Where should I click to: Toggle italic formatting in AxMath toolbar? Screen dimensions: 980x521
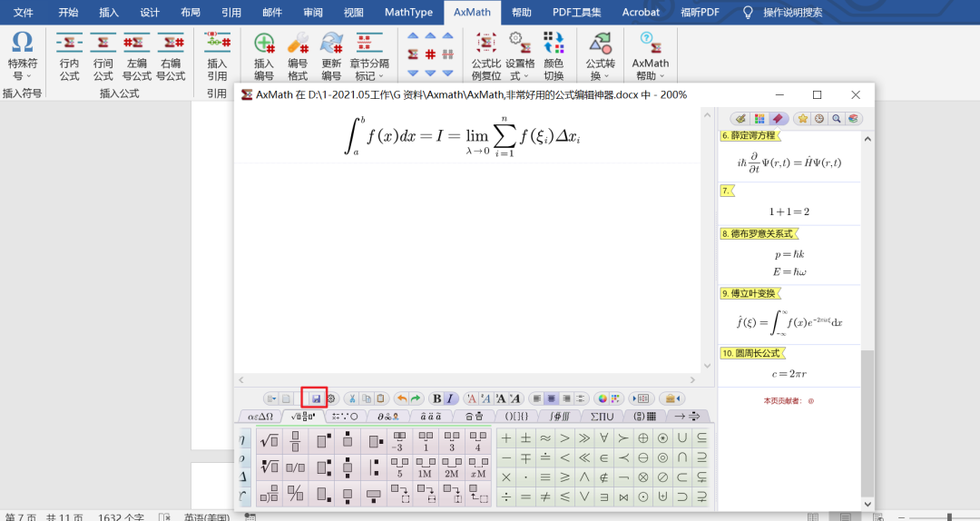coord(450,398)
